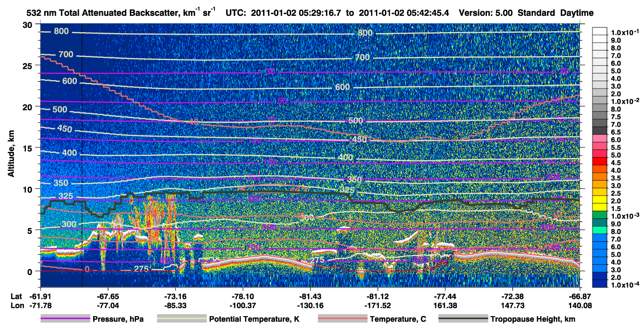
Task: Click the magenta Pressure legend line sample
Action: (x=65, y=319)
